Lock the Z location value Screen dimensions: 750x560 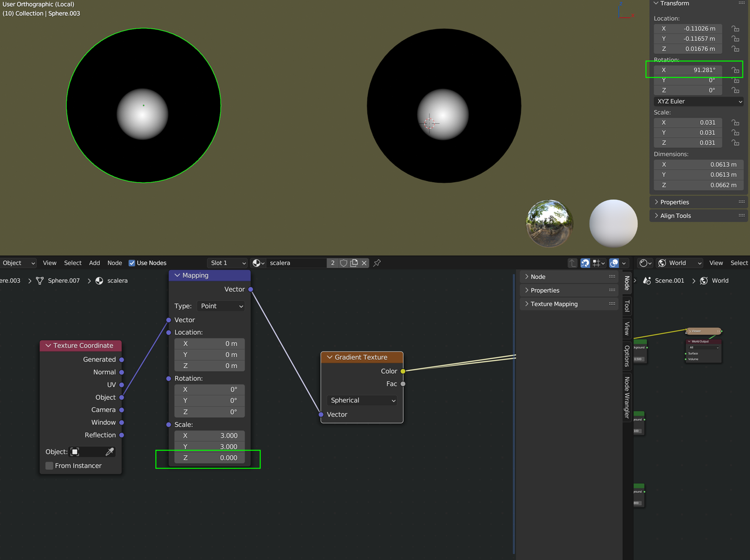(735, 49)
